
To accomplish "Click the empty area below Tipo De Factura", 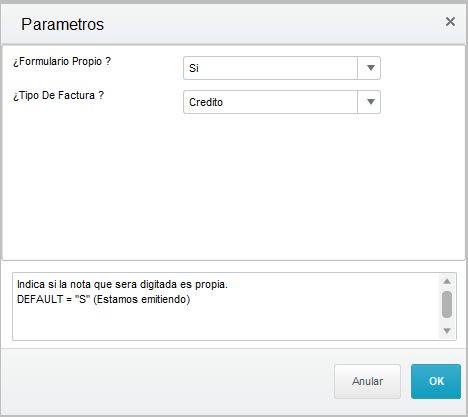I will coord(233,187).
